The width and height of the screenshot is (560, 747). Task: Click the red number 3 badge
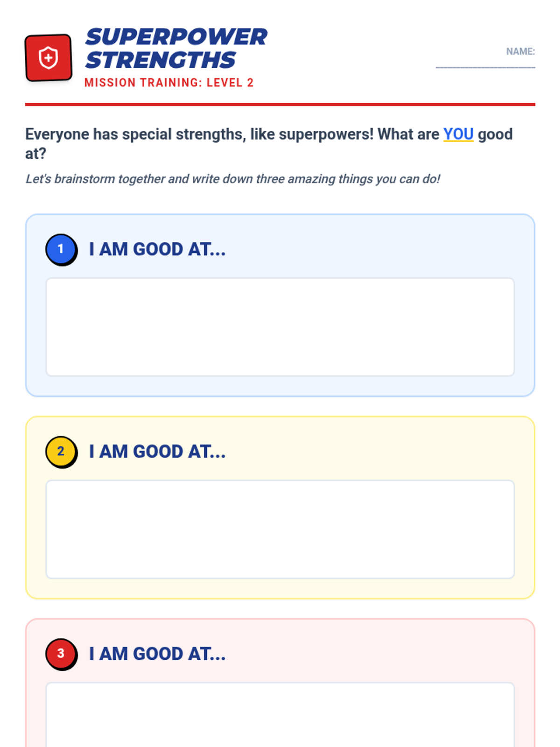coord(61,654)
